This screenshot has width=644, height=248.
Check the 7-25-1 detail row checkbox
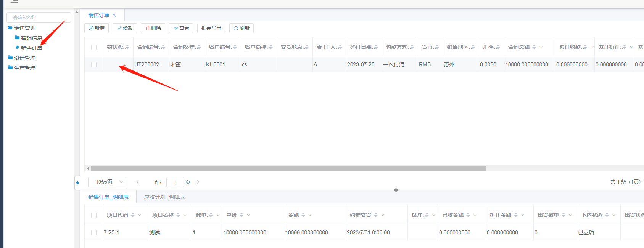(x=94, y=233)
